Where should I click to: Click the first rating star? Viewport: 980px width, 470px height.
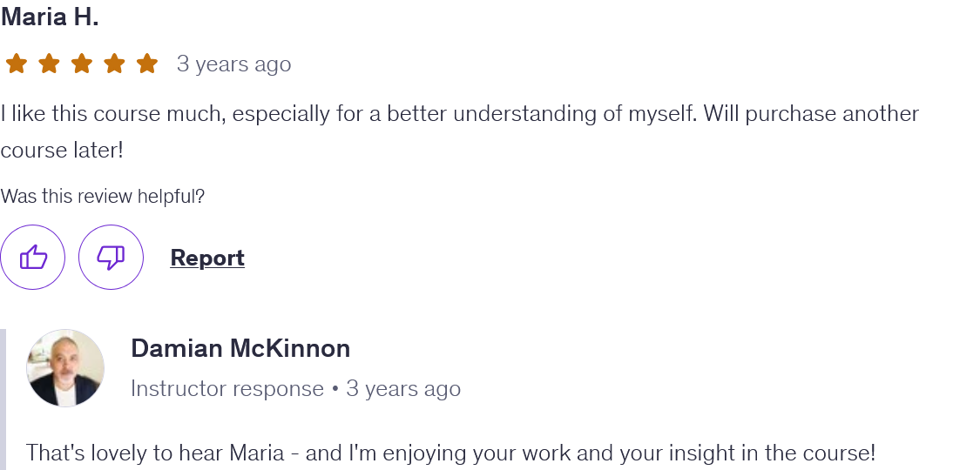tap(17, 64)
